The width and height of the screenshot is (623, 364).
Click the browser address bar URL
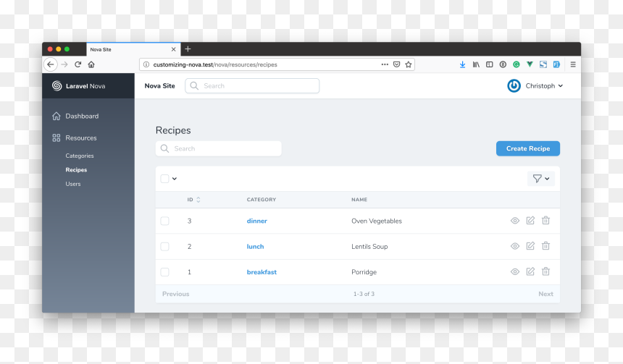pos(215,64)
